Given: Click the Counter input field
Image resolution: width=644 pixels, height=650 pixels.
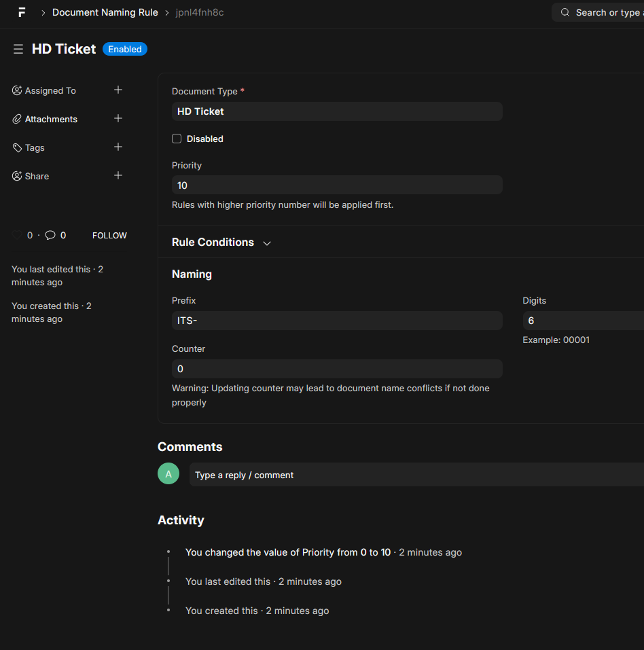Looking at the screenshot, I should 336,369.
